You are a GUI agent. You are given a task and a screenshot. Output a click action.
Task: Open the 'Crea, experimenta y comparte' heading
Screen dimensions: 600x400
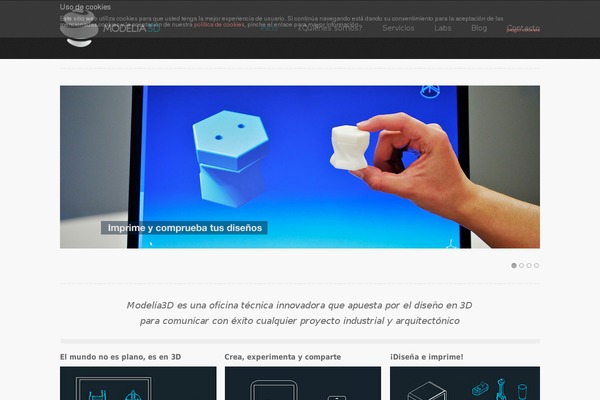click(282, 357)
